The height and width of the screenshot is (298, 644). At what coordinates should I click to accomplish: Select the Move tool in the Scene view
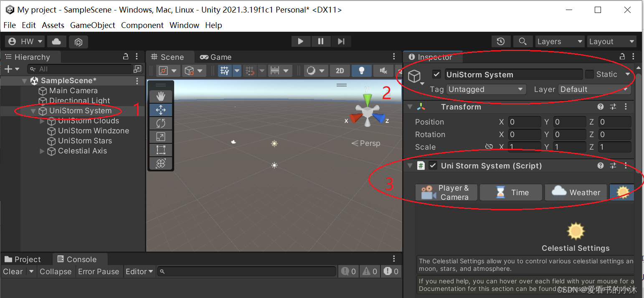pos(161,110)
